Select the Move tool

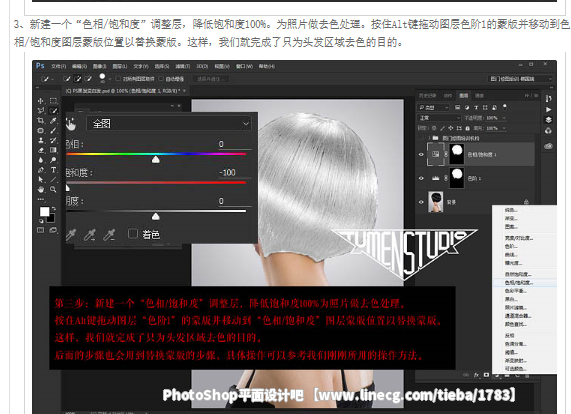pyautogui.click(x=41, y=101)
